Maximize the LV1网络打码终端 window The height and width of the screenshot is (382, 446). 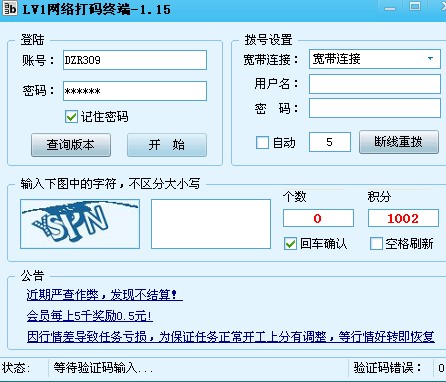pyautogui.click(x=415, y=7)
